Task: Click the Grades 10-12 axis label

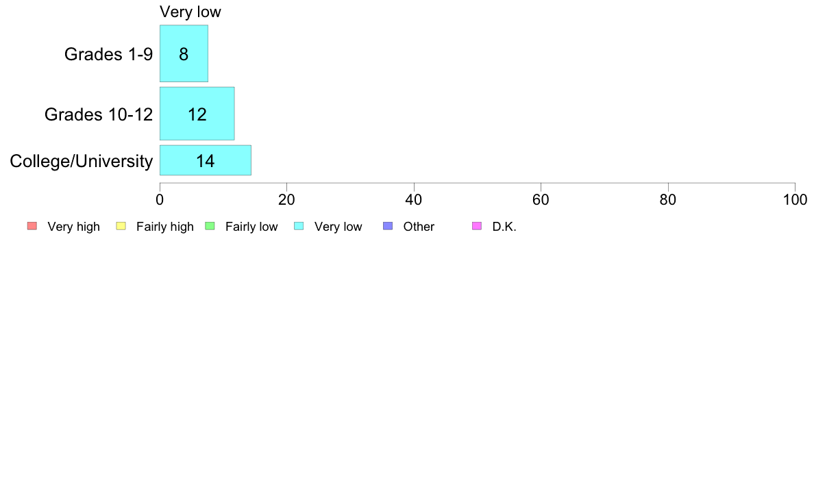Action: pyautogui.click(x=99, y=114)
